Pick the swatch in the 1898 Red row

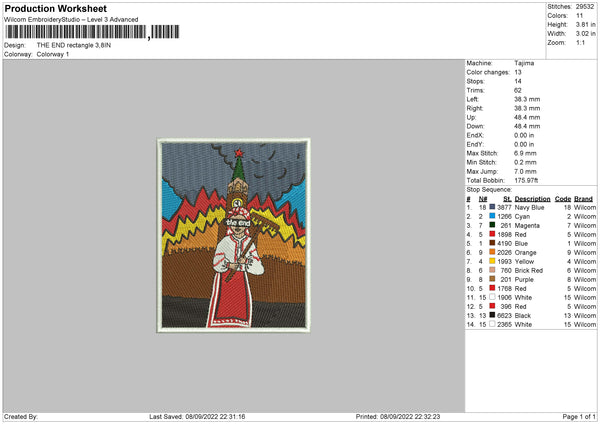tap(492, 234)
